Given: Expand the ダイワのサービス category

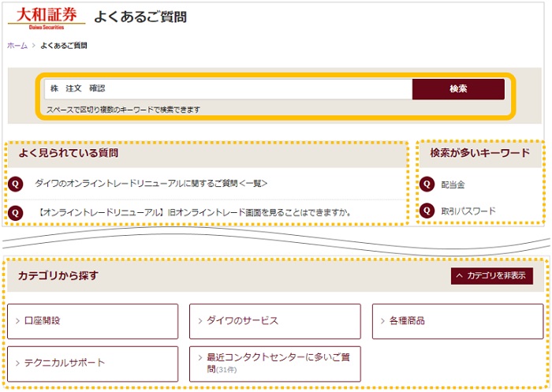Looking at the screenshot, I should point(274,321).
